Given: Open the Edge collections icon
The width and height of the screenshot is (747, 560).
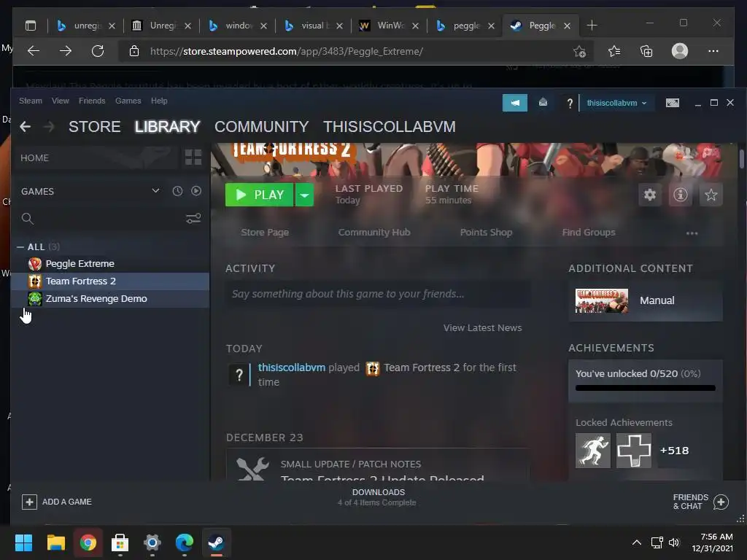Looking at the screenshot, I should click(646, 51).
